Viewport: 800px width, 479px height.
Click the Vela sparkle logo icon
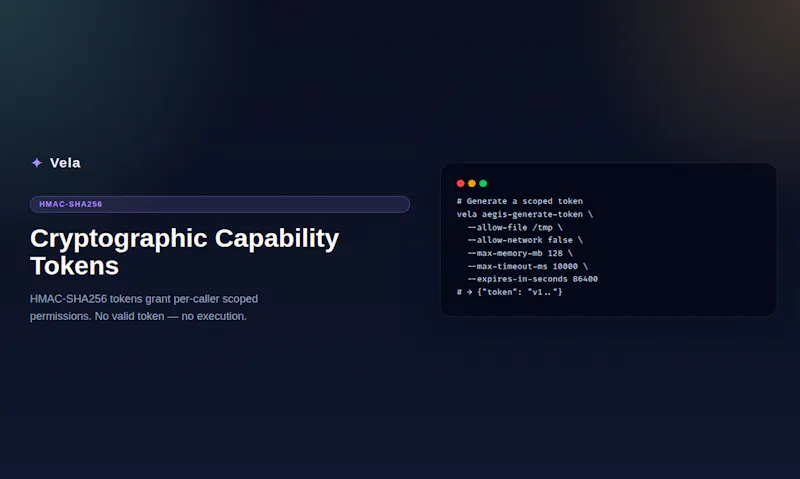37,163
